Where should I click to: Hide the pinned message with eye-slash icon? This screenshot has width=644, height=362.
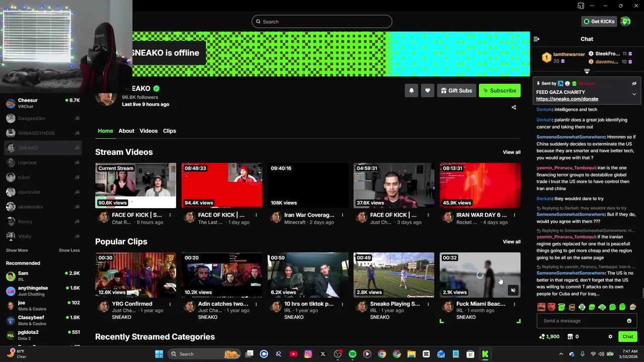pyautogui.click(x=634, y=83)
